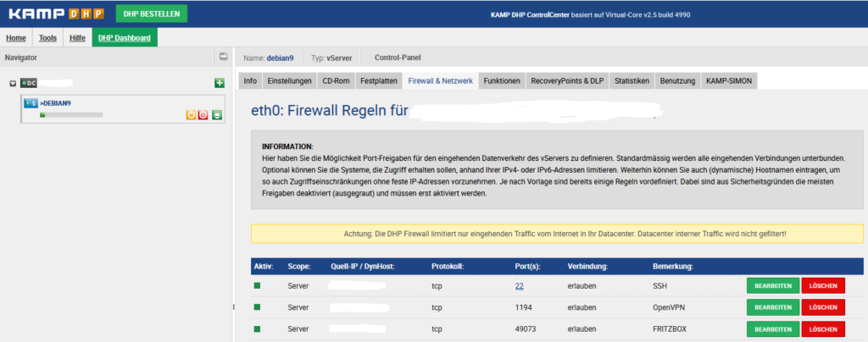Click the DC datacenter icon in Navigator

coord(29,83)
